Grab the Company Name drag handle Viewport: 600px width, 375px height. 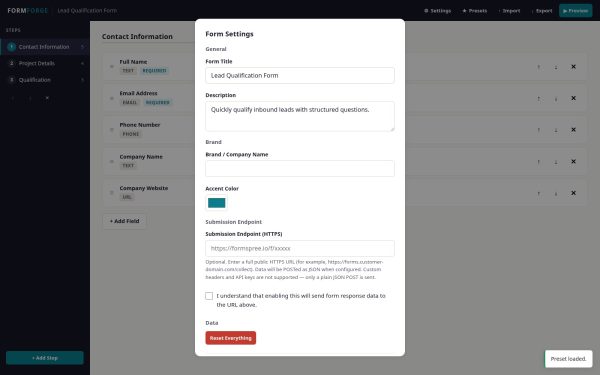click(x=112, y=161)
